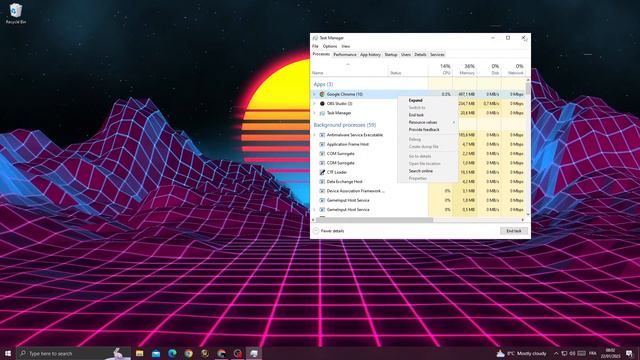Expand the Antimalware Service Executable group
This screenshot has width=640, height=360.
[x=314, y=135]
